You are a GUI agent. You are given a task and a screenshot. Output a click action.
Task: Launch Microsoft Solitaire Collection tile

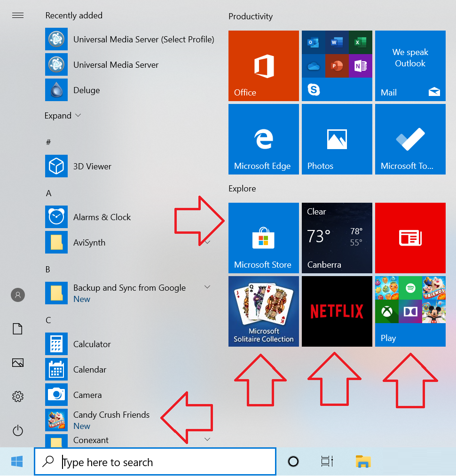263,311
